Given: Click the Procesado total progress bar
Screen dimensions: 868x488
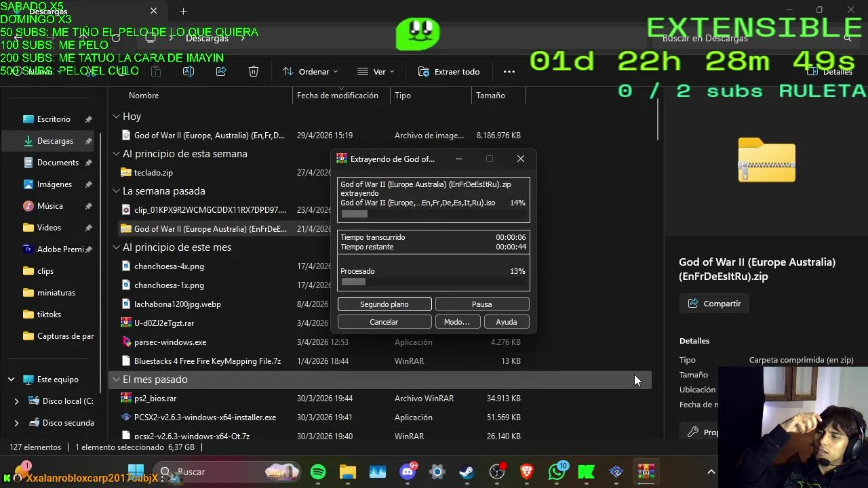Looking at the screenshot, I should (x=433, y=282).
